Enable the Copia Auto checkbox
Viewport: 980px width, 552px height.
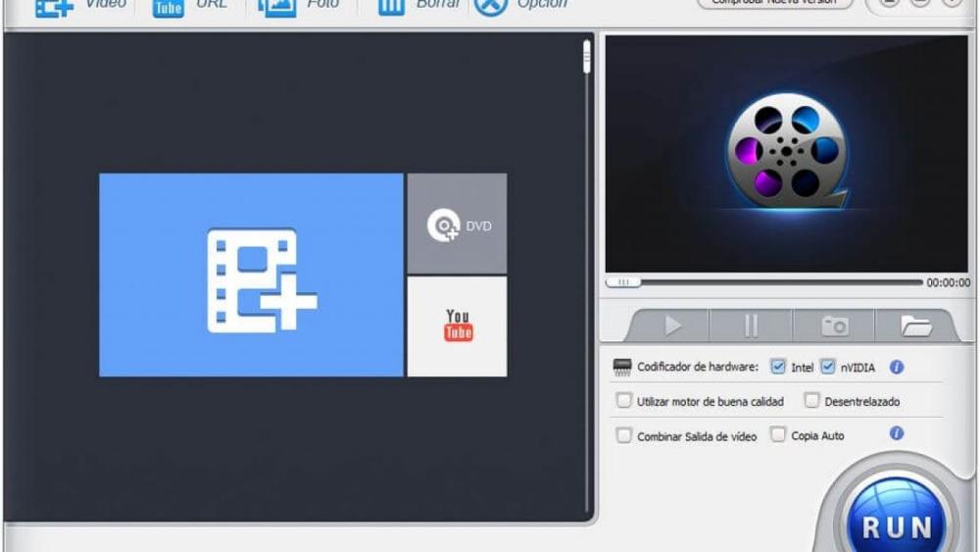tap(777, 434)
